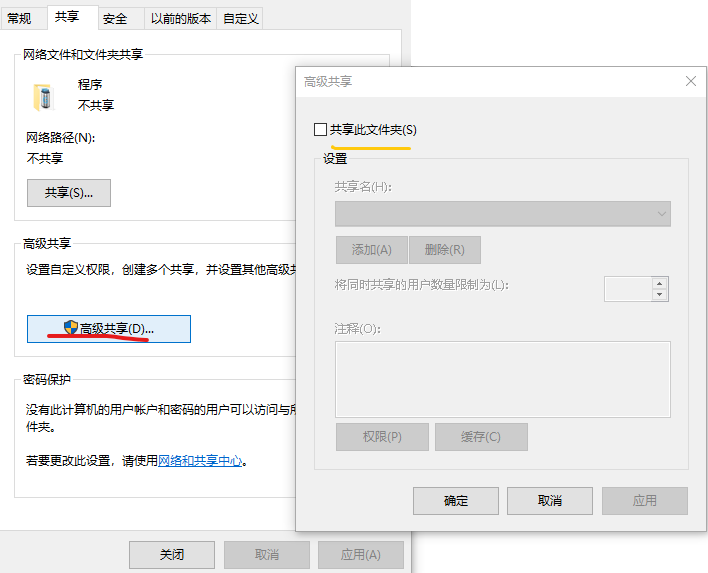708x573 pixels.
Task: Click the 删除(R) button
Action: [x=445, y=250]
